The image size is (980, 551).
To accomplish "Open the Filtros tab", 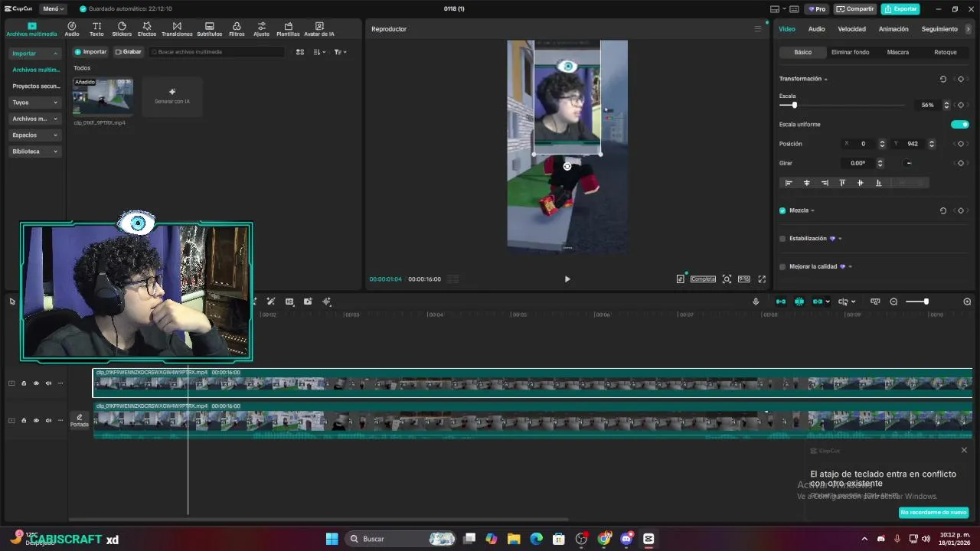I will [x=237, y=29].
